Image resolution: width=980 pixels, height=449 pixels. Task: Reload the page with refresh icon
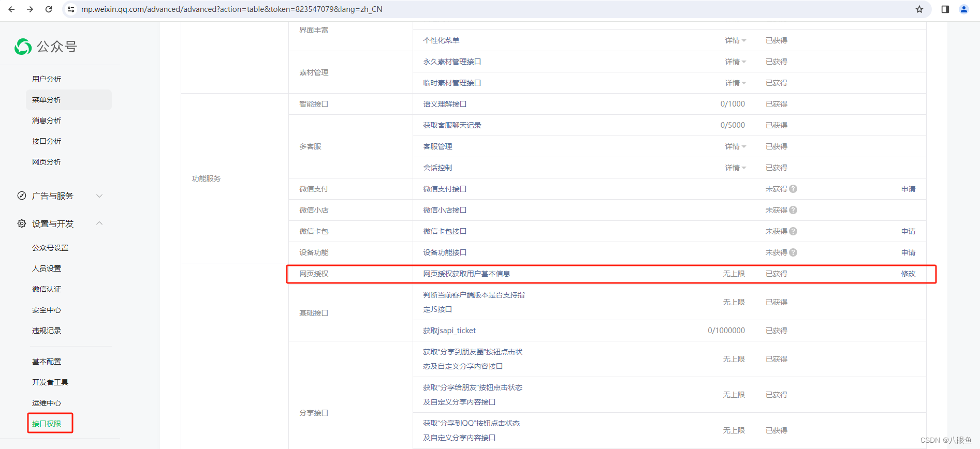coord(49,9)
